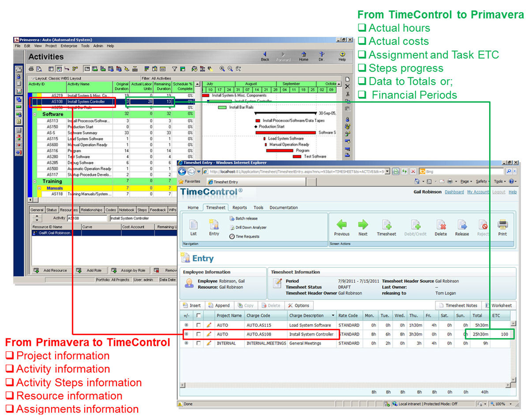Tick the checkbox on the AUTO.AS108 row

(x=199, y=334)
